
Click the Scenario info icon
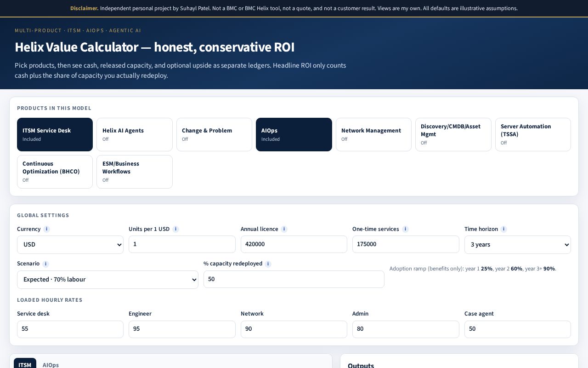pos(45,264)
